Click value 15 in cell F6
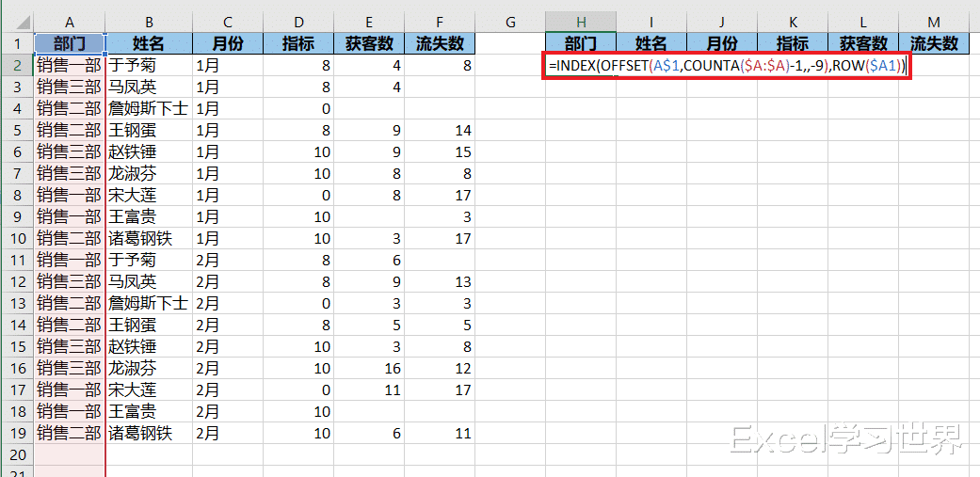The width and height of the screenshot is (980, 477). tap(463, 151)
